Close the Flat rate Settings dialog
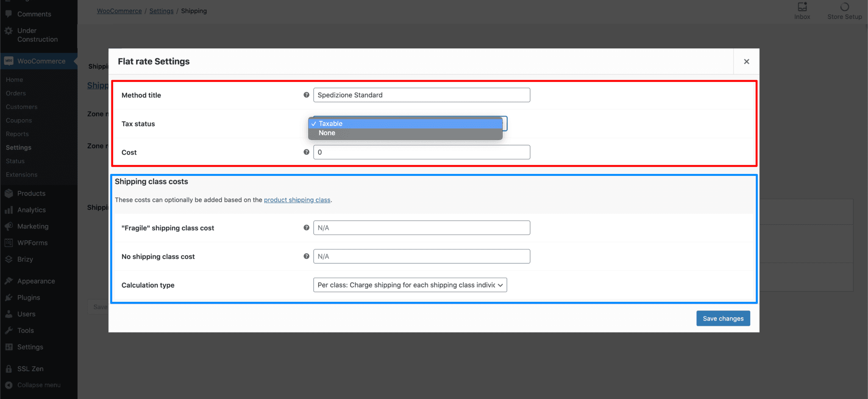Image resolution: width=868 pixels, height=399 pixels. coord(746,61)
